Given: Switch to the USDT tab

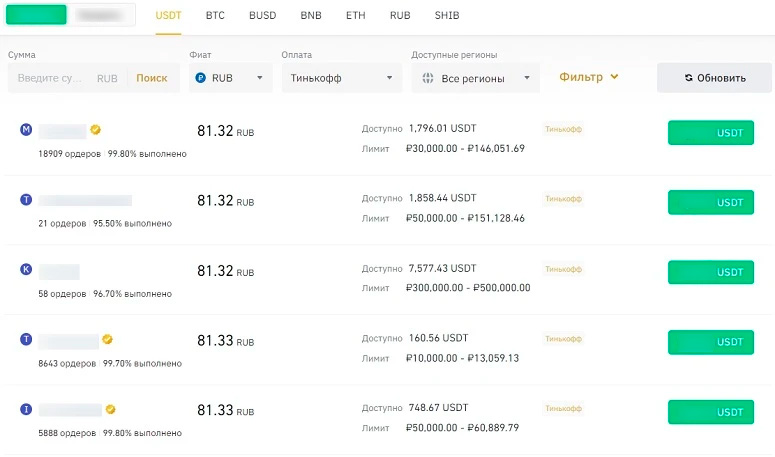Looking at the screenshot, I should tap(169, 15).
